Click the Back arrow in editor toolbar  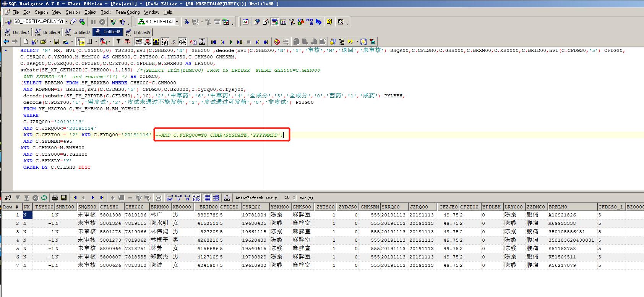click(x=6, y=42)
